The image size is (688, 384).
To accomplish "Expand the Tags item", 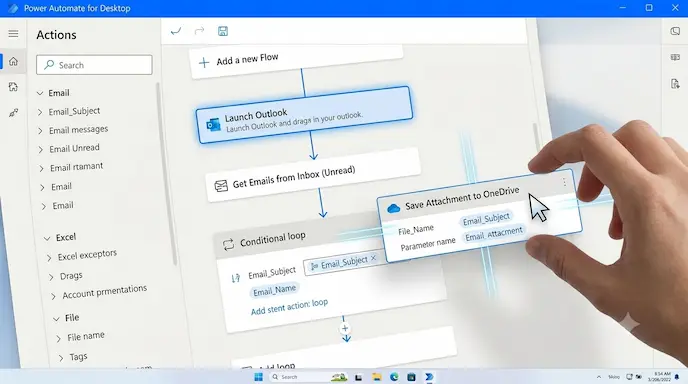I will pyautogui.click(x=61, y=358).
